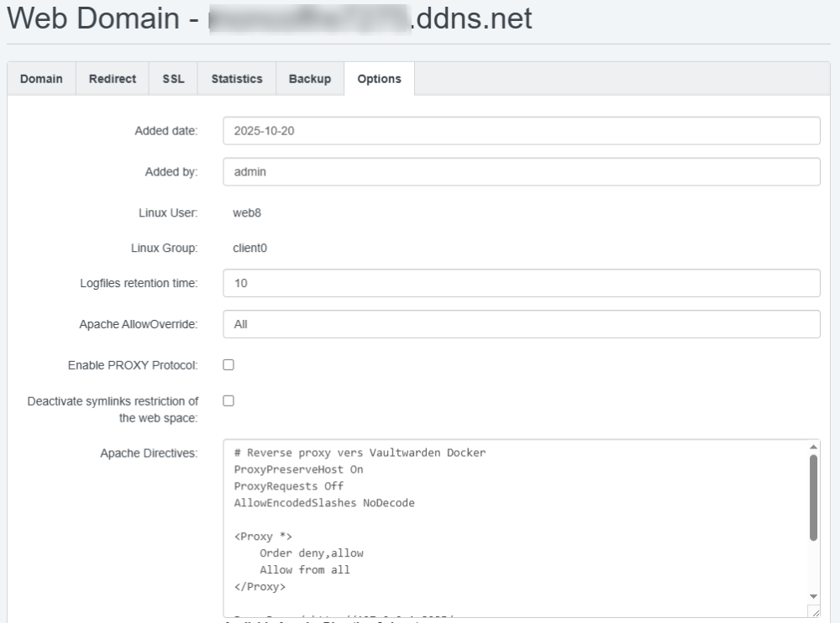Click the textarea resize handle corner
Screen dimensions: 840x623
click(814, 612)
